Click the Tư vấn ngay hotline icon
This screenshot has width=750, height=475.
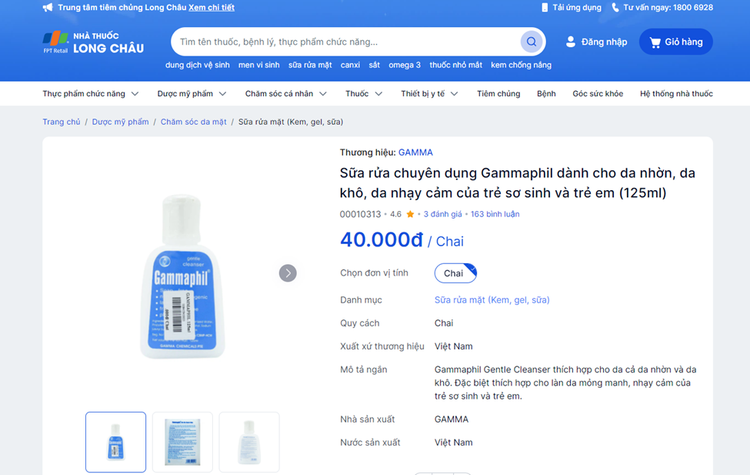[615, 7]
